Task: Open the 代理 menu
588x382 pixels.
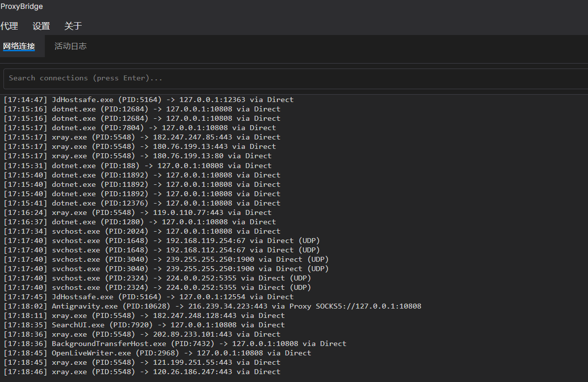Action: 9,26
